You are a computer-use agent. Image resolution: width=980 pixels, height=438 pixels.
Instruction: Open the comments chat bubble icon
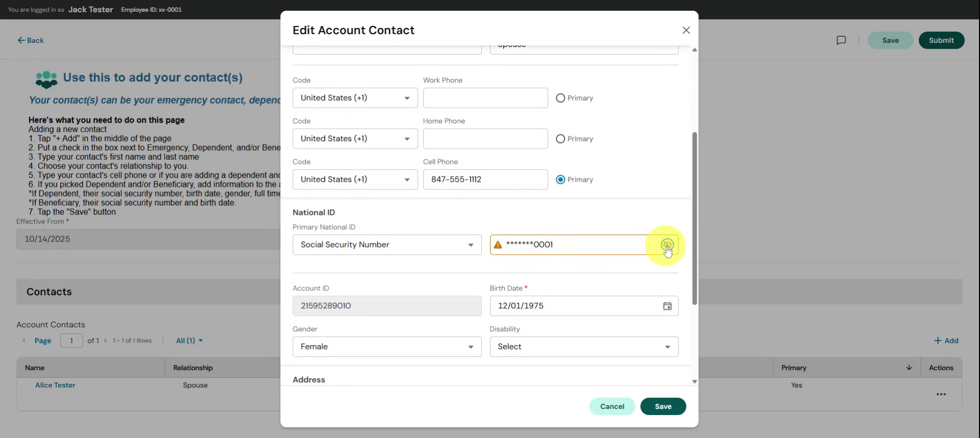tap(841, 40)
